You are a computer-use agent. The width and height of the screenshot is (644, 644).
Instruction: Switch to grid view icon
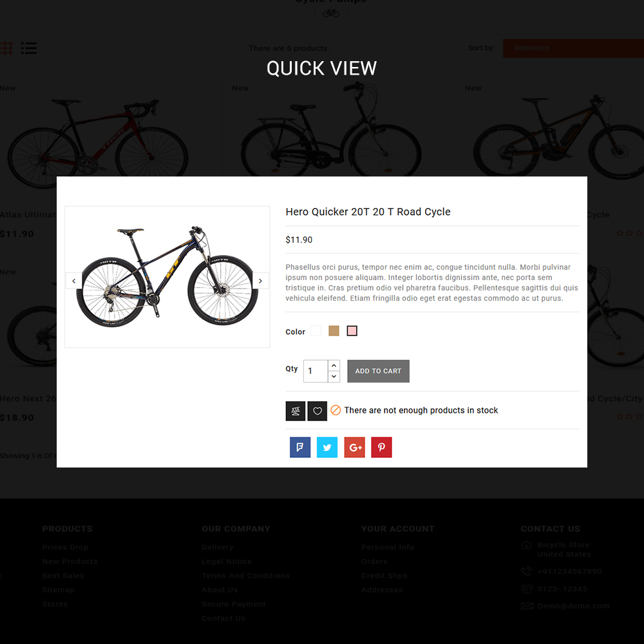6,48
